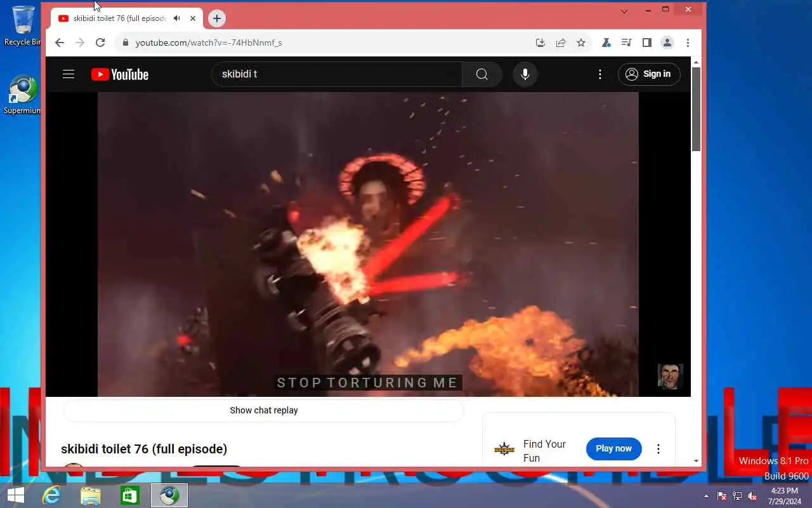Click the Find Your Fun ad logo
The height and width of the screenshot is (508, 812).
pyautogui.click(x=504, y=449)
